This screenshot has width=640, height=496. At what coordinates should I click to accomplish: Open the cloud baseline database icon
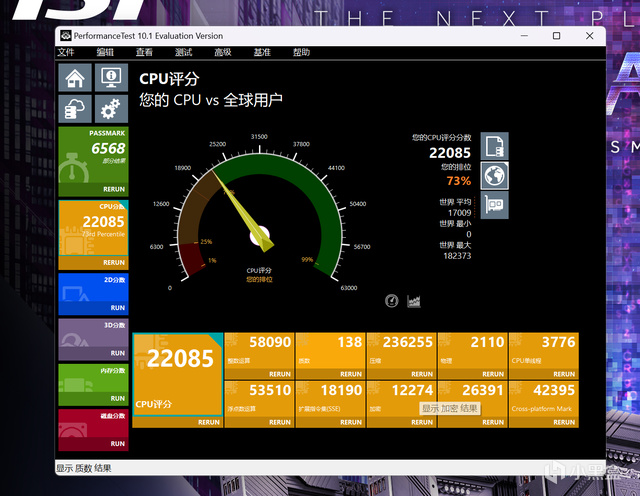(75, 109)
